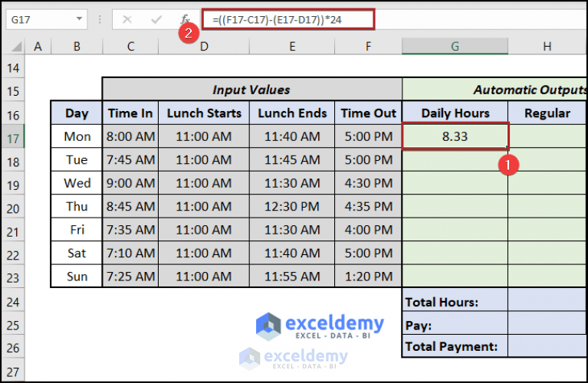588x383 pixels.
Task: Click the Total Hours: label cell
Action: click(x=455, y=300)
